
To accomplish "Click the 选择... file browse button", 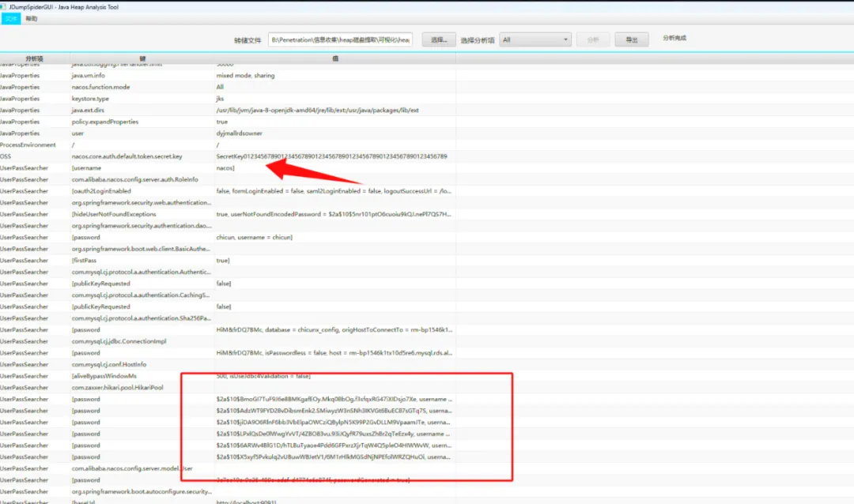I will (438, 39).
